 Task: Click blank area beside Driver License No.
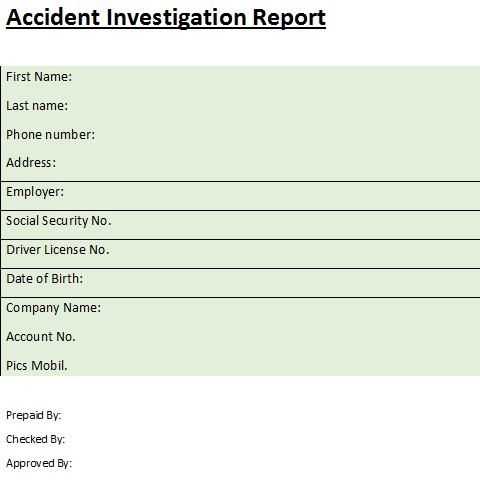295,254
